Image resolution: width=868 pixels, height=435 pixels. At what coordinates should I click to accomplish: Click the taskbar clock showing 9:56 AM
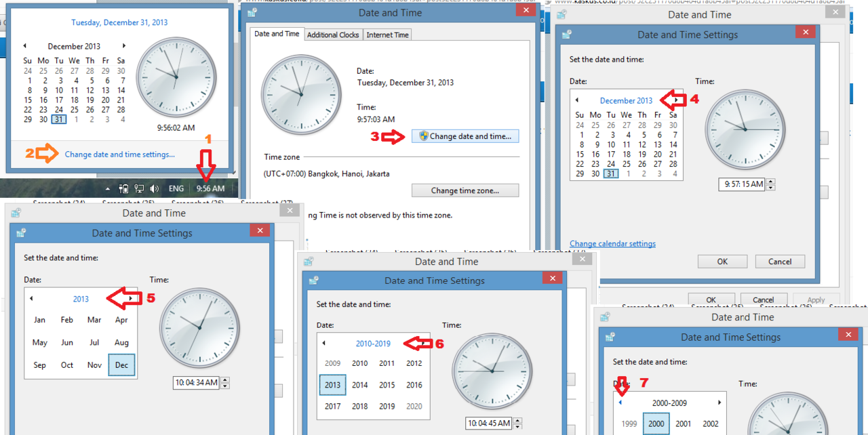tap(210, 189)
